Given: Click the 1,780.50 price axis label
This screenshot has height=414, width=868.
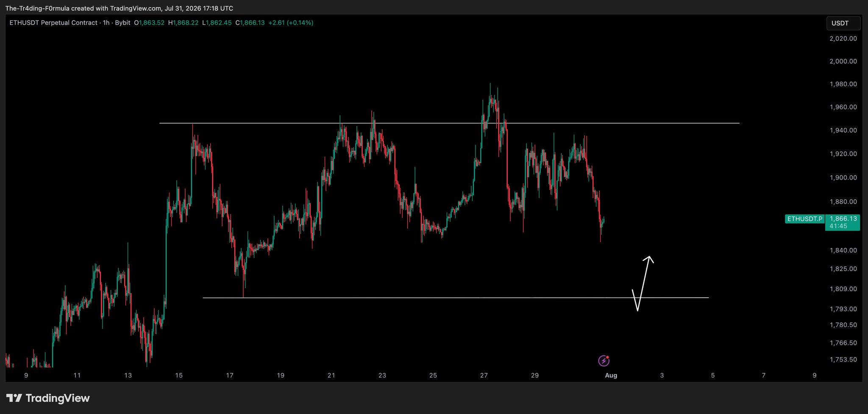Looking at the screenshot, I should click(x=843, y=325).
